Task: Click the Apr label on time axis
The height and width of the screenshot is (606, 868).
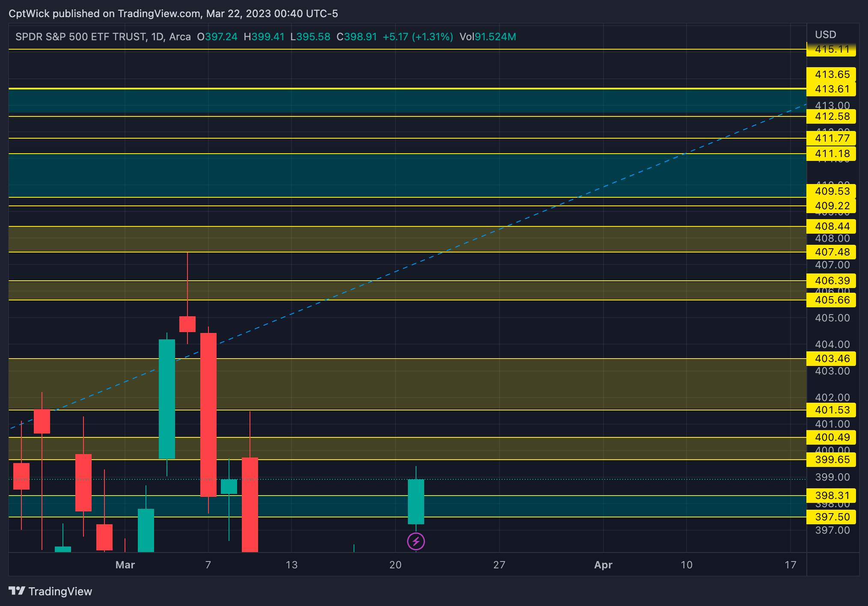Action: 603,565
